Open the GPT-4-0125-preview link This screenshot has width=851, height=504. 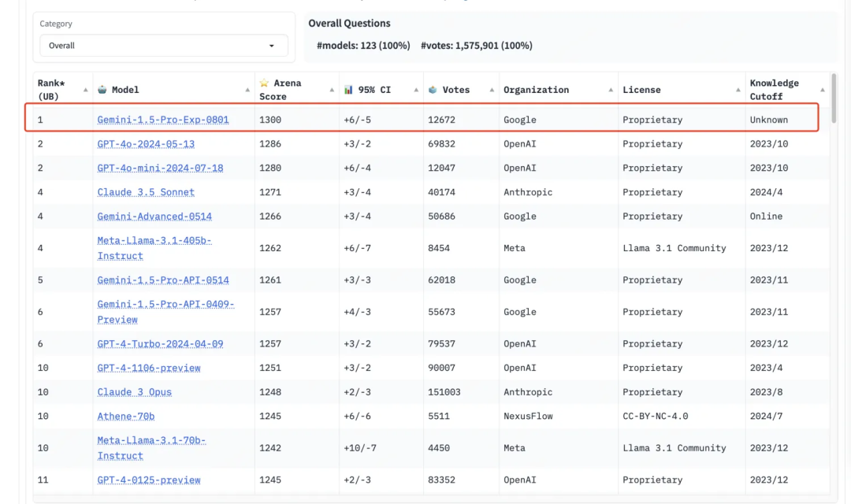149,480
